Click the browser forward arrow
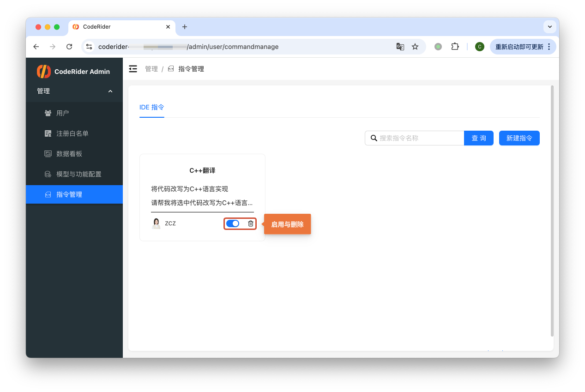Image resolution: width=585 pixels, height=392 pixels. (x=53, y=47)
